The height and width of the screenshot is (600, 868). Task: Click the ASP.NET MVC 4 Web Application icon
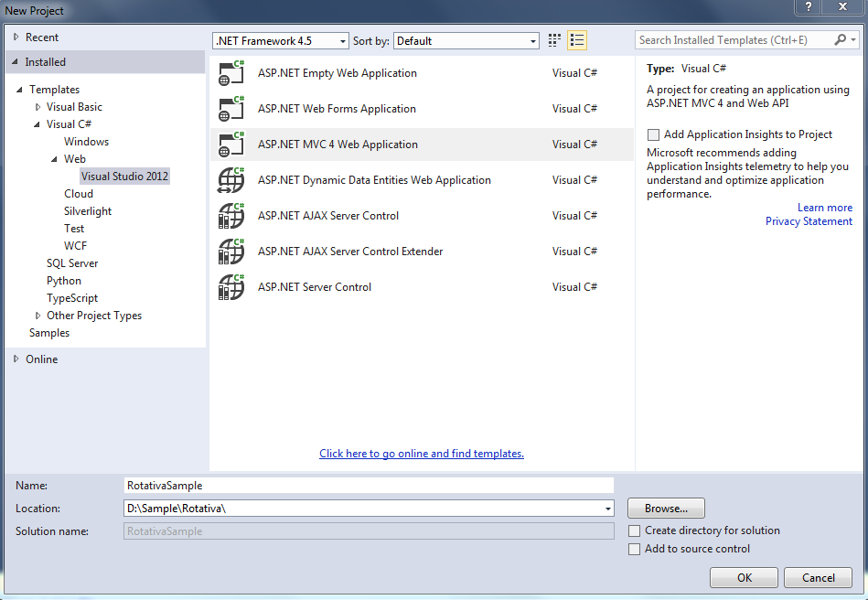coord(231,145)
